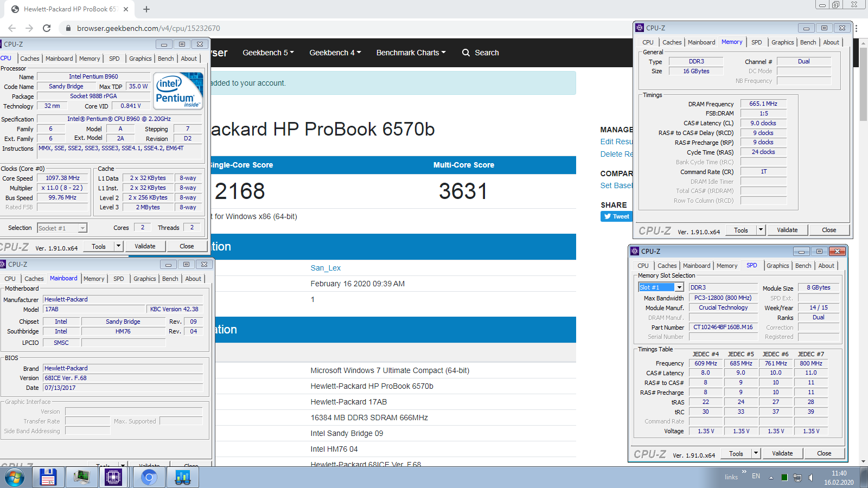
Task: Click Close button in the SPD window
Action: [824, 453]
